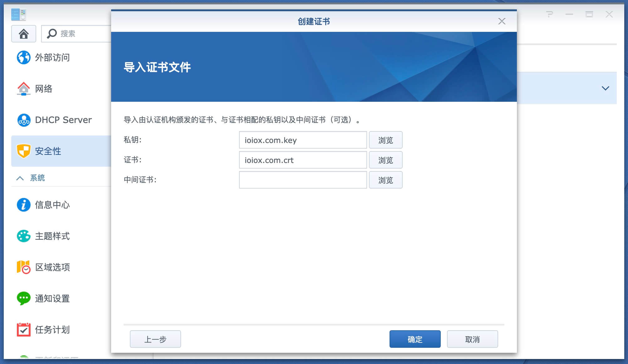Image resolution: width=628 pixels, height=364 pixels.
Task: Browse (浏览) for certificate file
Action: [385, 160]
